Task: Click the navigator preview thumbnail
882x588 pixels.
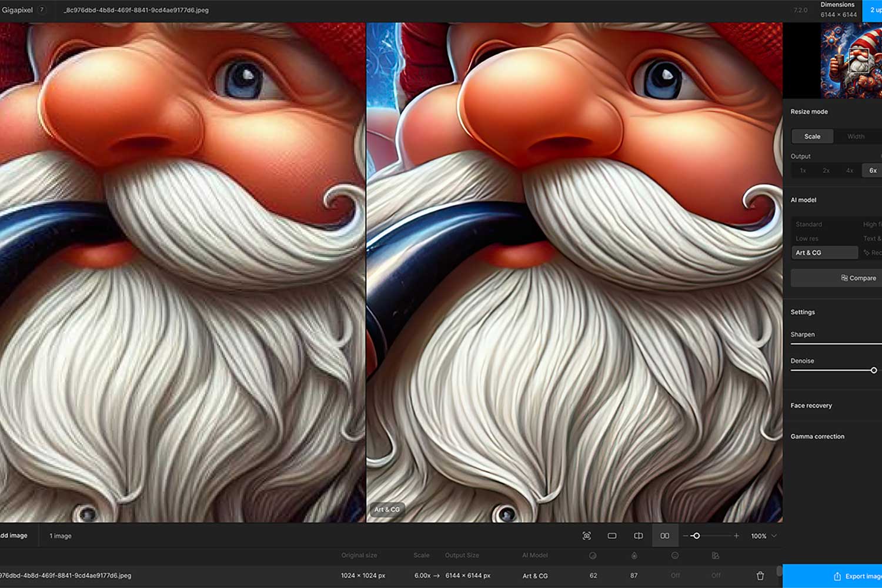Action: click(851, 61)
